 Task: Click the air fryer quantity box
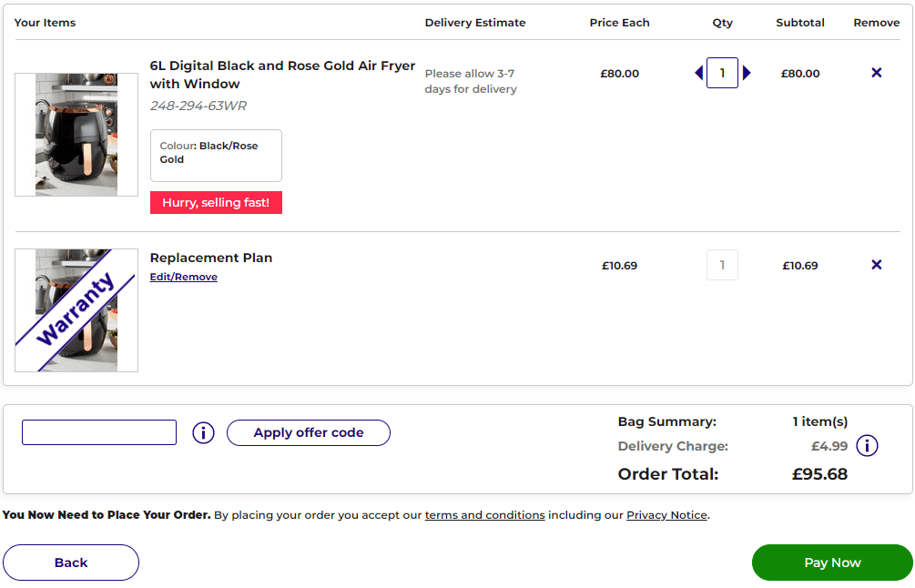click(722, 73)
